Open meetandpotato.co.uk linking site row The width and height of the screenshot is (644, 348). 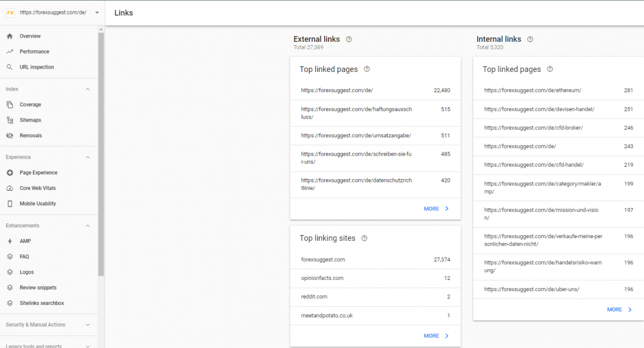pyautogui.click(x=375, y=315)
